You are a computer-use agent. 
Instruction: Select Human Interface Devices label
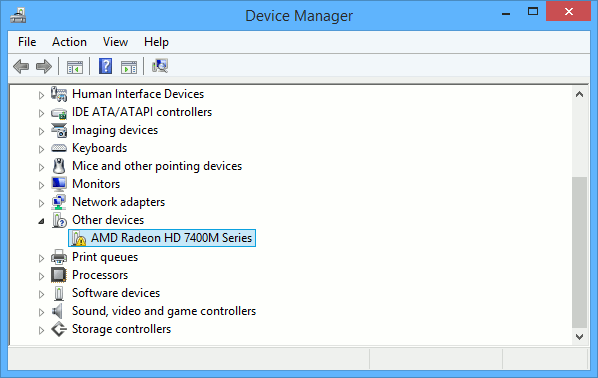[x=138, y=94]
